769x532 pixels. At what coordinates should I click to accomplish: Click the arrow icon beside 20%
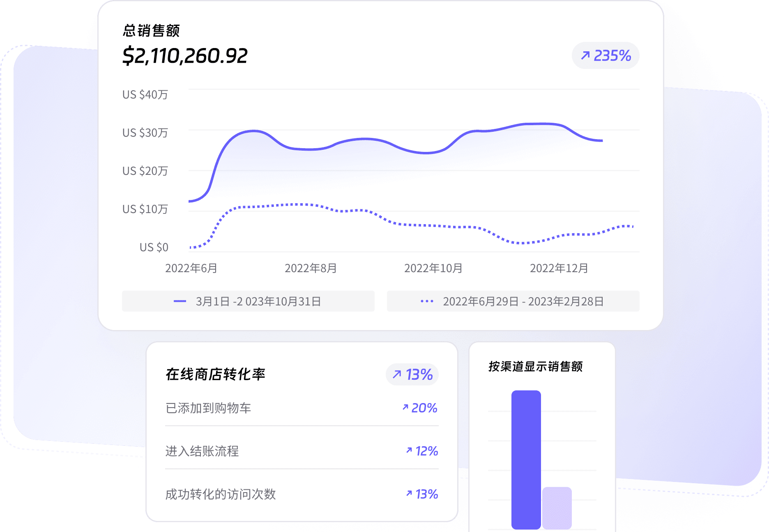405,407
